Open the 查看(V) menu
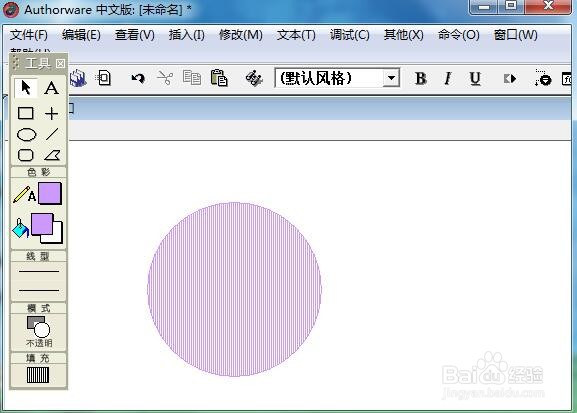Image resolution: width=577 pixels, height=413 pixels. 135,35
